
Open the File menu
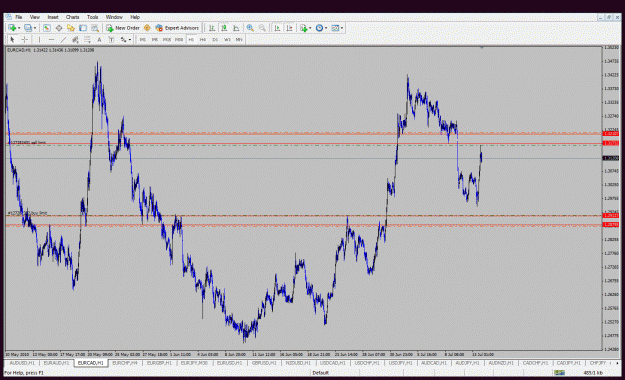[x=19, y=17]
